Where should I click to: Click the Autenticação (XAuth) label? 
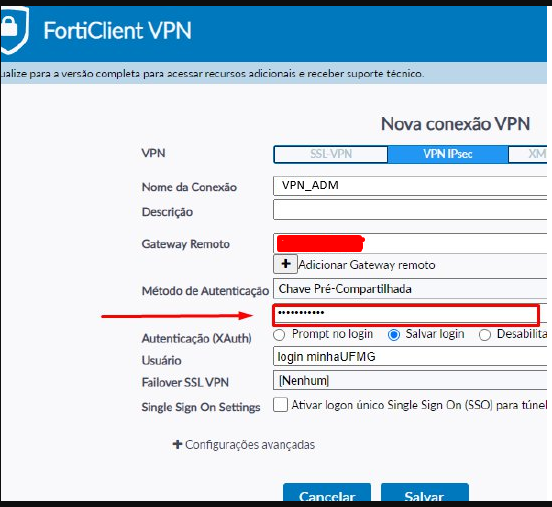(196, 338)
